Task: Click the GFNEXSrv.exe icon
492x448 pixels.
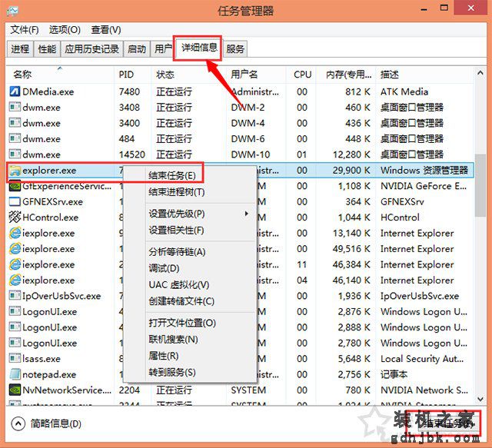Action: [15, 201]
